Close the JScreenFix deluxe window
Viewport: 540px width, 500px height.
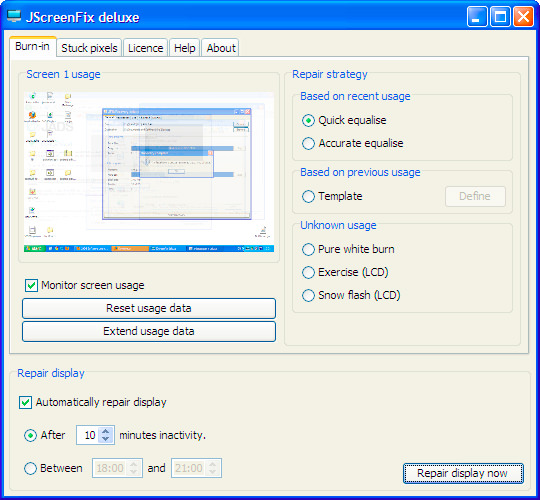[x=523, y=17]
